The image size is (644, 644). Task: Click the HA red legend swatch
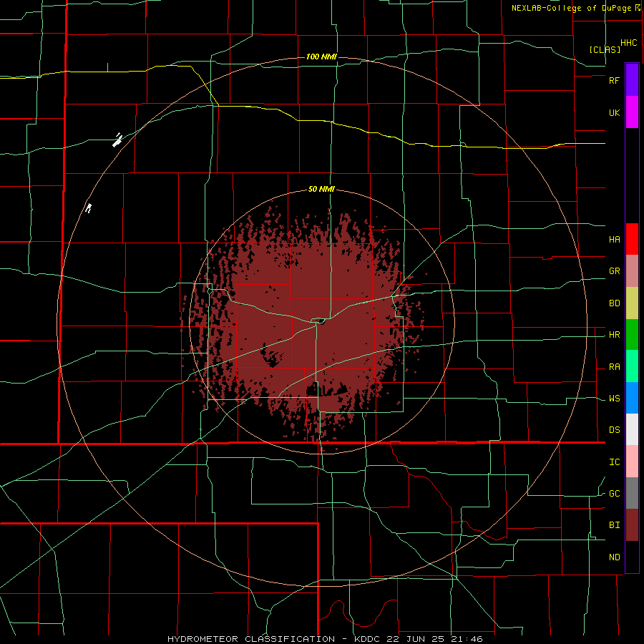(x=632, y=239)
